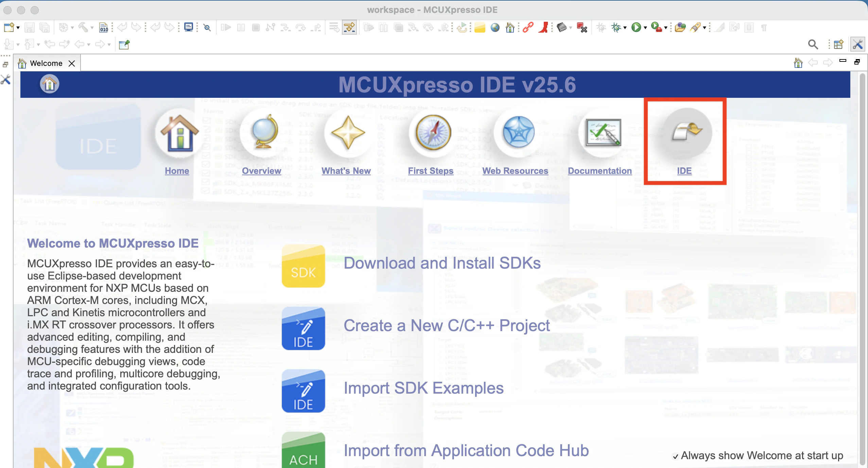Expand the Debug configurations dropdown arrow
This screenshot has height=468, width=868.
tap(625, 28)
